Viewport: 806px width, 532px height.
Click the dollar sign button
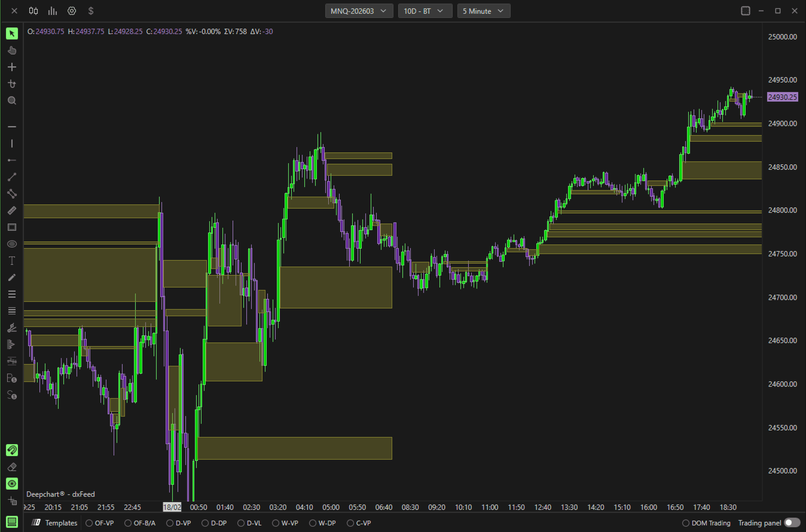pos(91,11)
